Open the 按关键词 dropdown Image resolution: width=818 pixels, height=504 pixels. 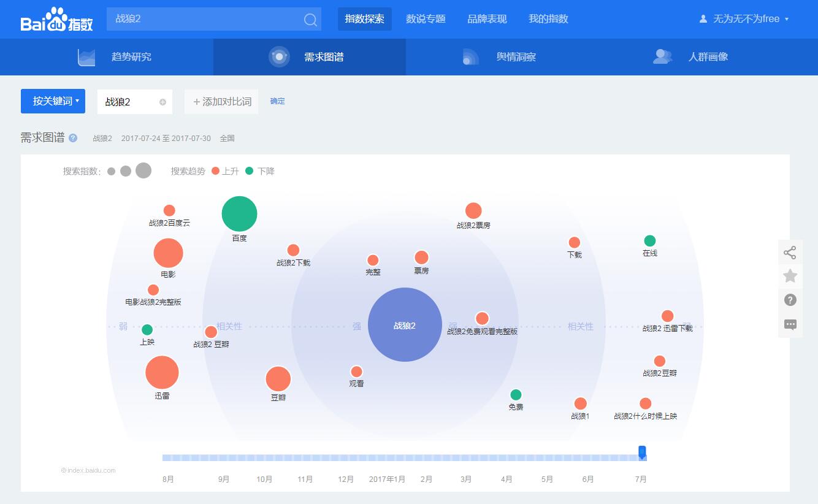53,101
